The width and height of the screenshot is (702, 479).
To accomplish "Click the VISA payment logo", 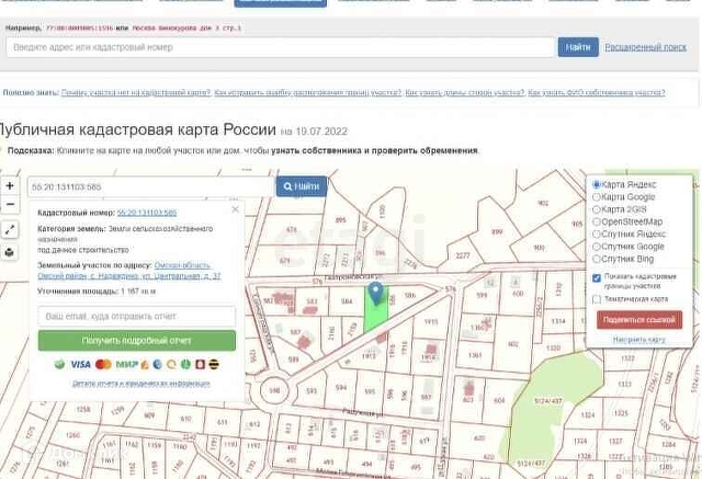I will [x=81, y=364].
